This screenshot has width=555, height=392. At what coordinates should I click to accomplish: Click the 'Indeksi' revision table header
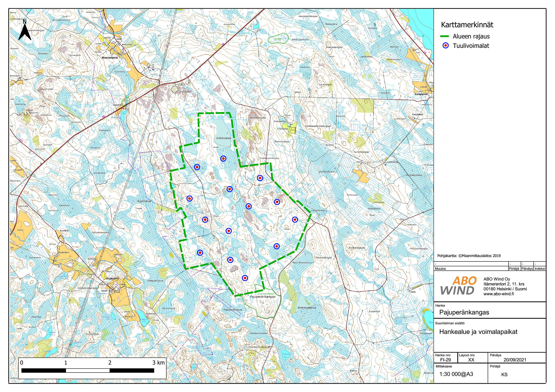(x=540, y=269)
